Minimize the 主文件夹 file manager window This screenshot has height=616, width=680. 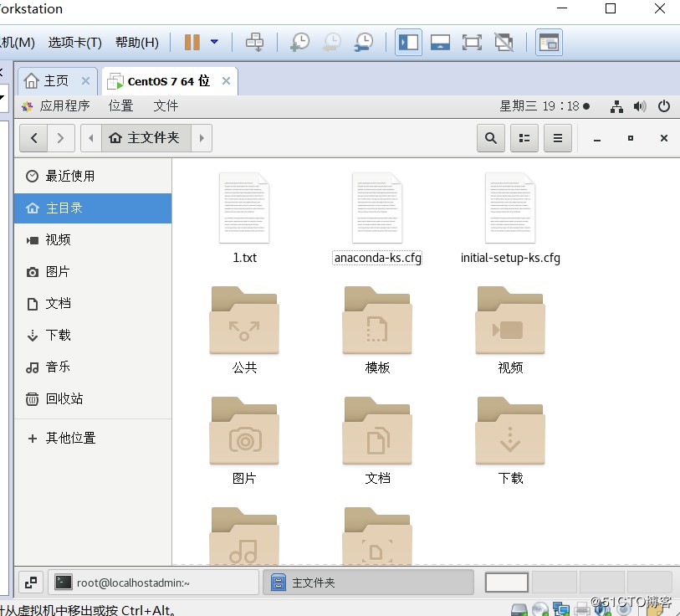click(597, 138)
